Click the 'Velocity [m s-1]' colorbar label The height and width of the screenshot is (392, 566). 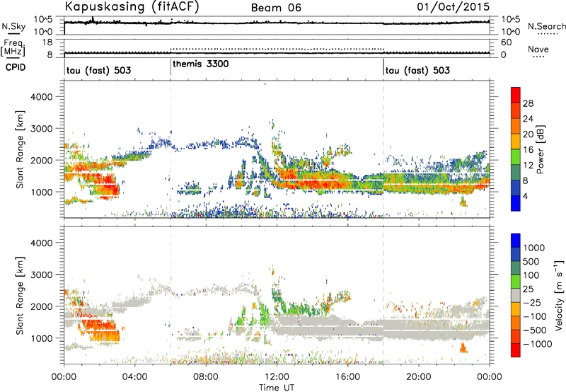coord(559,295)
